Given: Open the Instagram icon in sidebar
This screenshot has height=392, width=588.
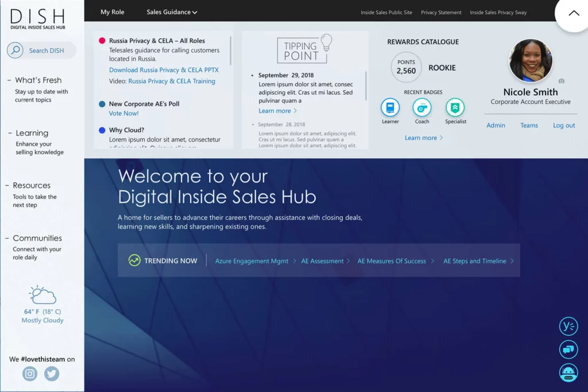Looking at the screenshot, I should pyautogui.click(x=30, y=374).
